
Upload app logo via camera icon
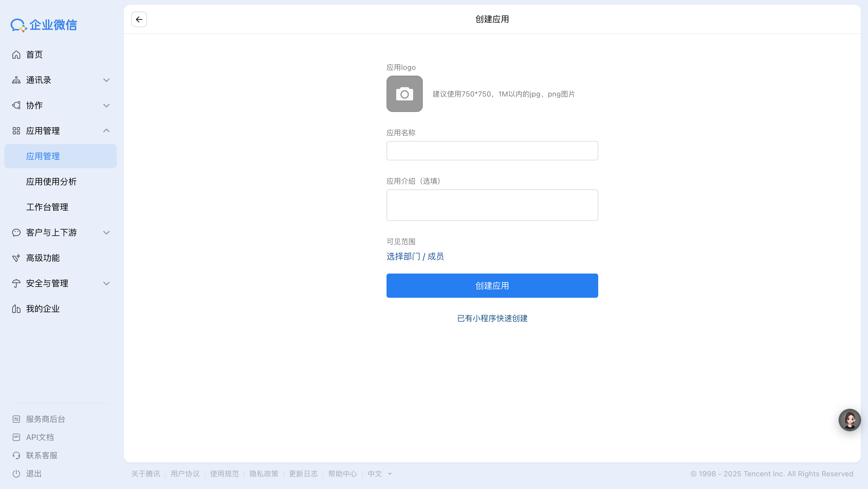click(x=404, y=94)
